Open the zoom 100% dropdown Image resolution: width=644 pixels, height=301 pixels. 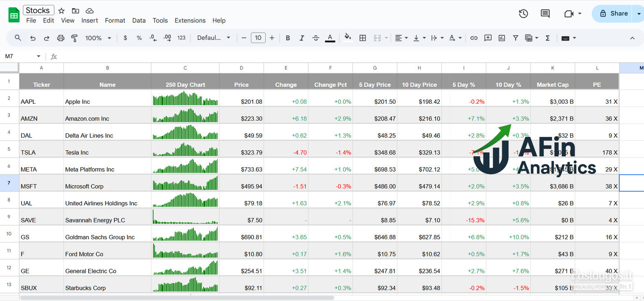(x=98, y=38)
